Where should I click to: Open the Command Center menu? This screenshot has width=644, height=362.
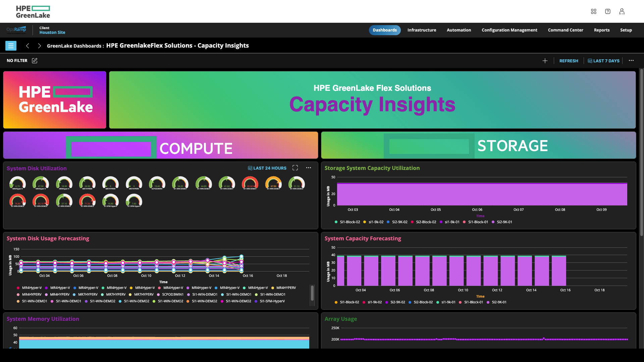(x=566, y=30)
